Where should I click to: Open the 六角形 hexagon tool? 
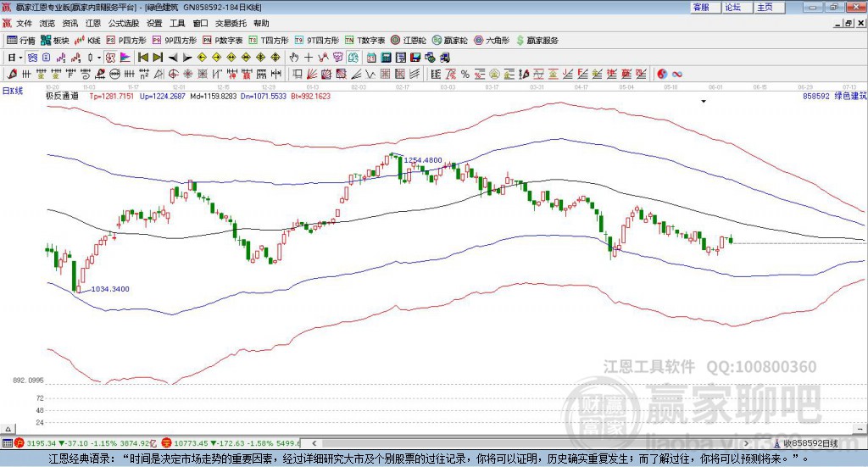[x=492, y=41]
